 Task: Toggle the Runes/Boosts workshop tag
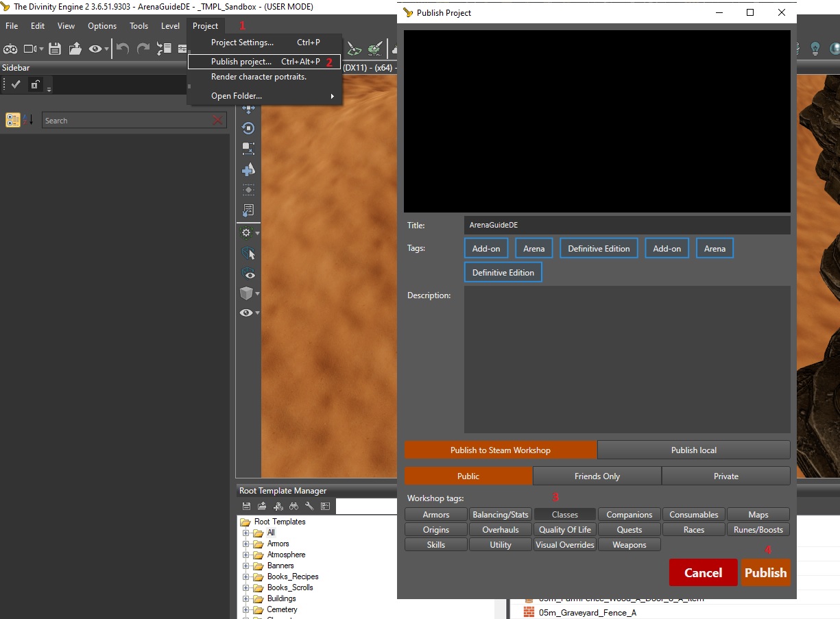click(x=758, y=530)
